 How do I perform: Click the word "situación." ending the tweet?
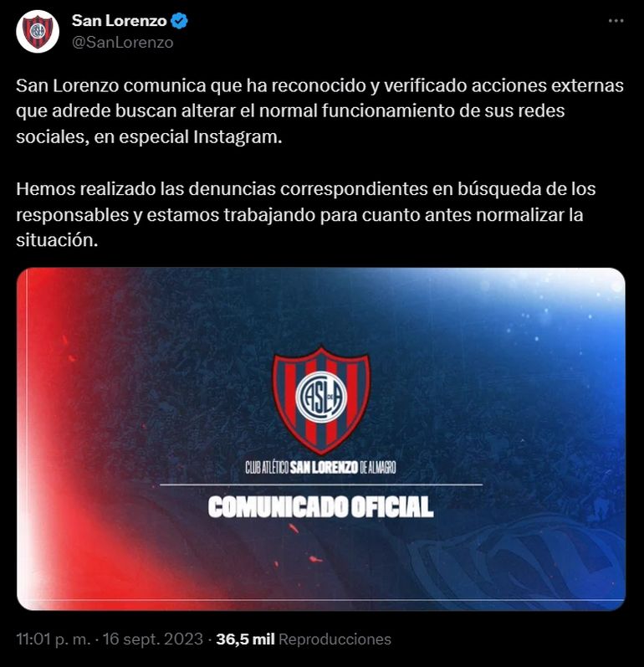57,240
